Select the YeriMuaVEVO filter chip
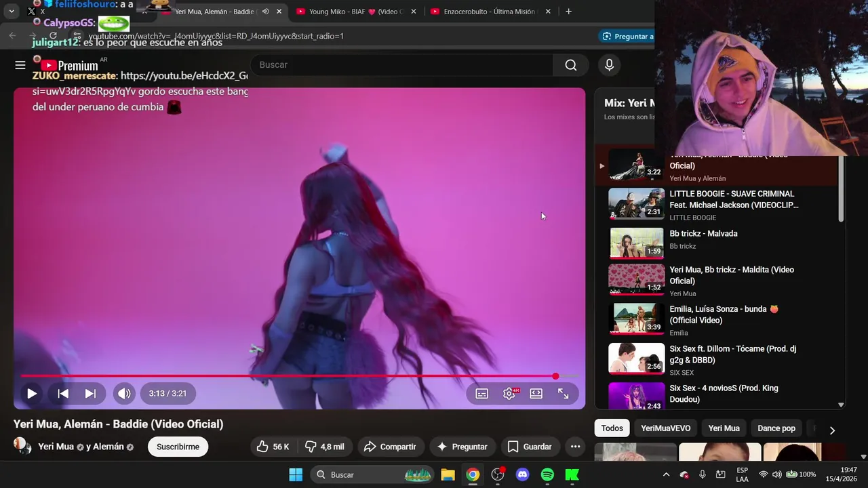This screenshot has height=488, width=868. pyautogui.click(x=665, y=428)
